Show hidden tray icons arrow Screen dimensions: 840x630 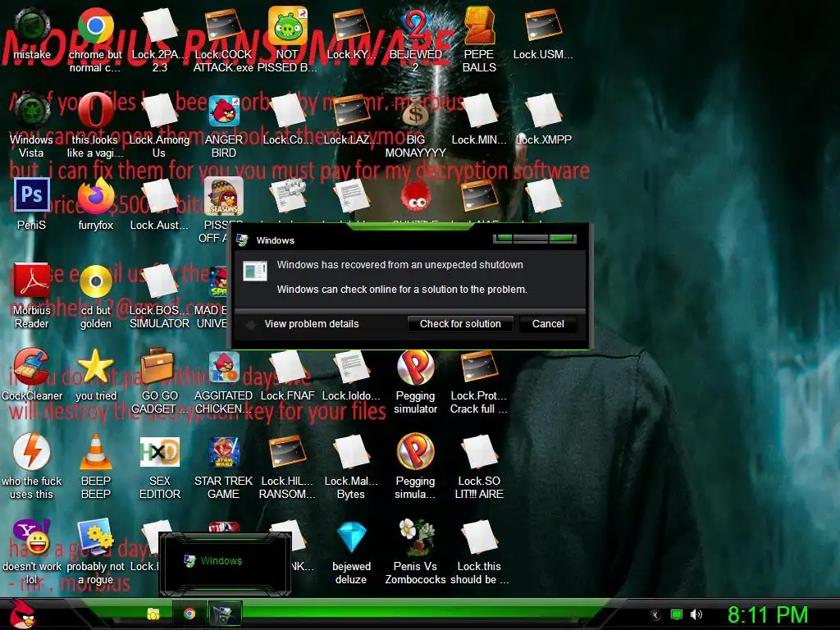pyautogui.click(x=655, y=615)
